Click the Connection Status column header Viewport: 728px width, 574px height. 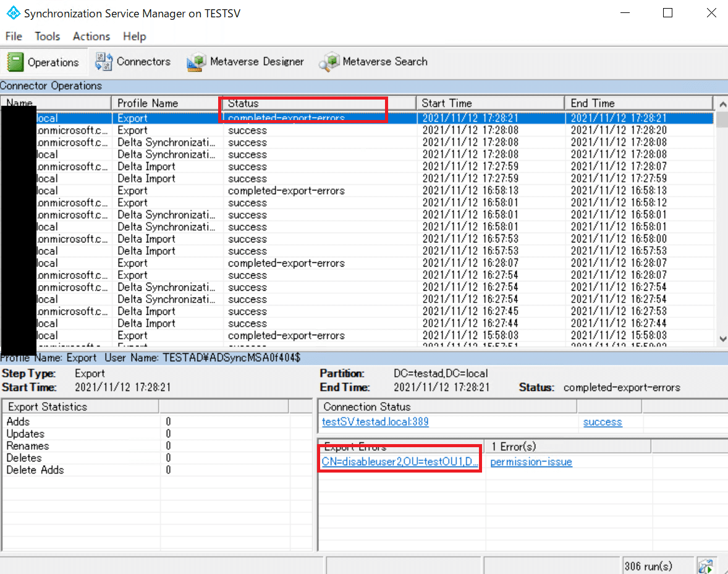click(447, 406)
